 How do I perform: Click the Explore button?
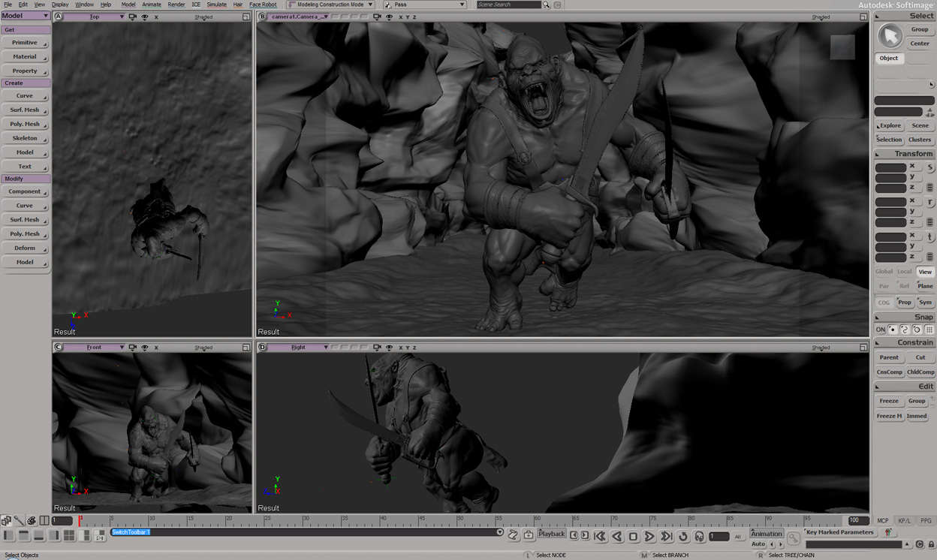[x=889, y=125]
